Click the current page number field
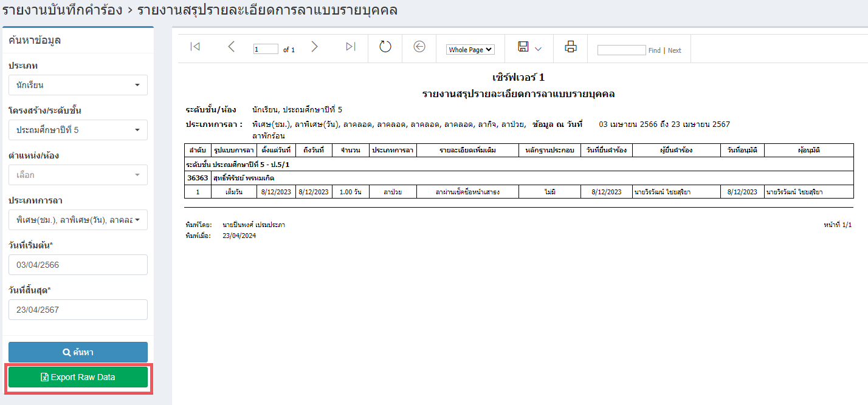 [266, 50]
